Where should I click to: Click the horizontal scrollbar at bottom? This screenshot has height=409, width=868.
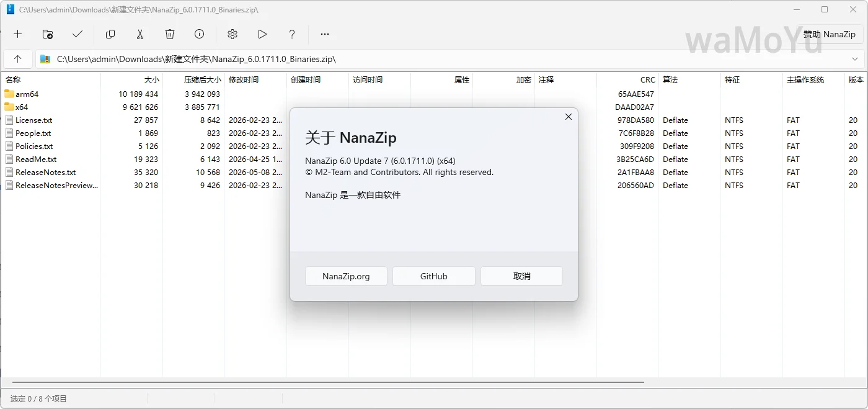[328, 382]
